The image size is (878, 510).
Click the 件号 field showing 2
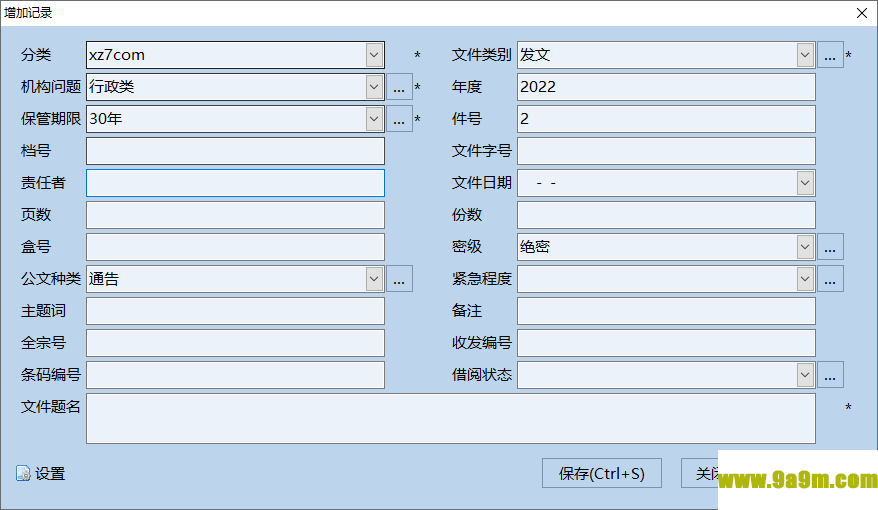coord(666,119)
